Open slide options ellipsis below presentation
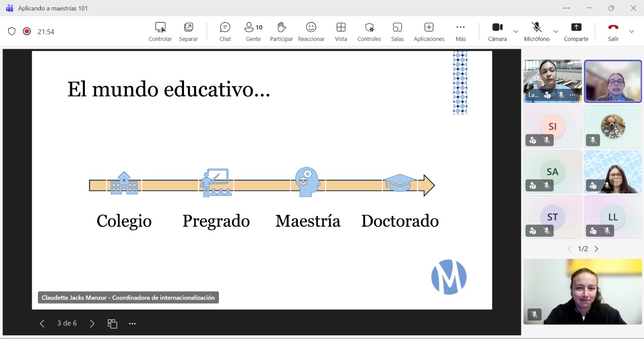This screenshot has width=644, height=339. (132, 324)
